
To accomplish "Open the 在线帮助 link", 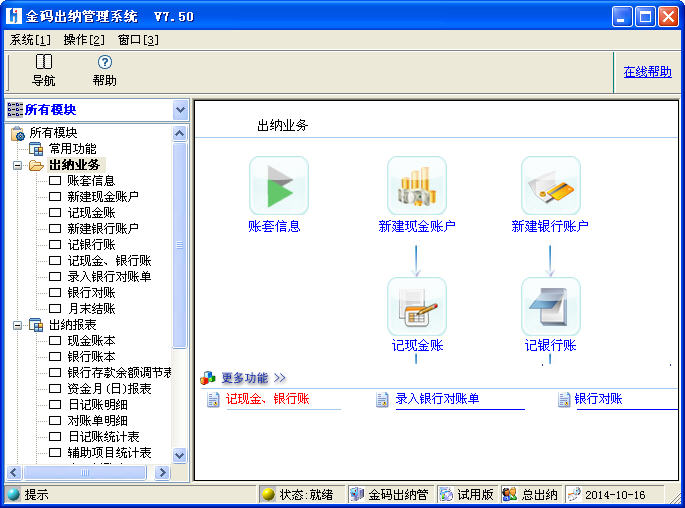I will [647, 72].
